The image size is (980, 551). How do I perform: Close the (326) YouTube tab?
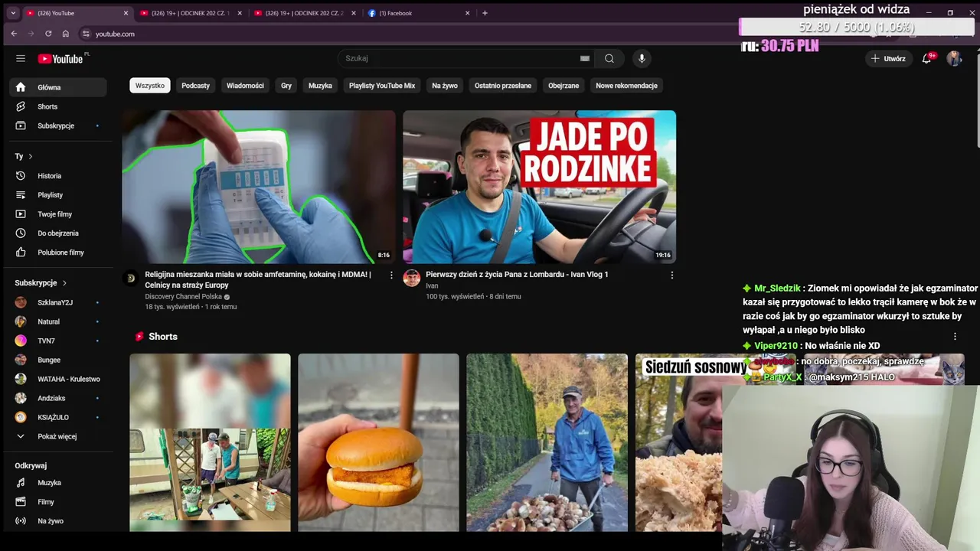click(x=126, y=13)
